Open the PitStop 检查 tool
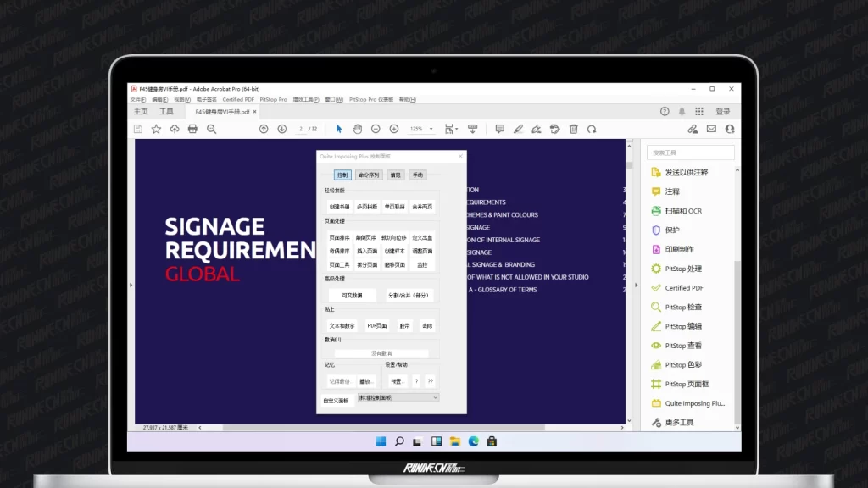 [683, 307]
